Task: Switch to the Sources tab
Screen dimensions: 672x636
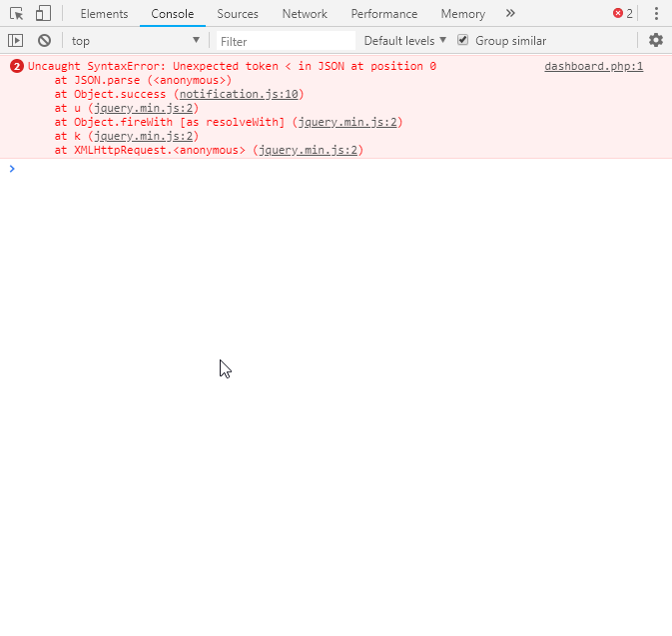Action: (x=238, y=14)
